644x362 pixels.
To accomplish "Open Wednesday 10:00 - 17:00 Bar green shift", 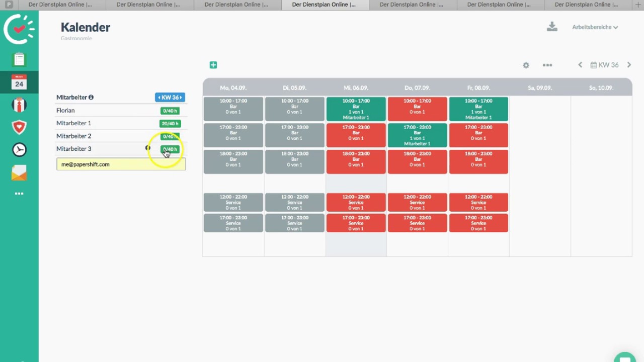I will tap(356, 109).
